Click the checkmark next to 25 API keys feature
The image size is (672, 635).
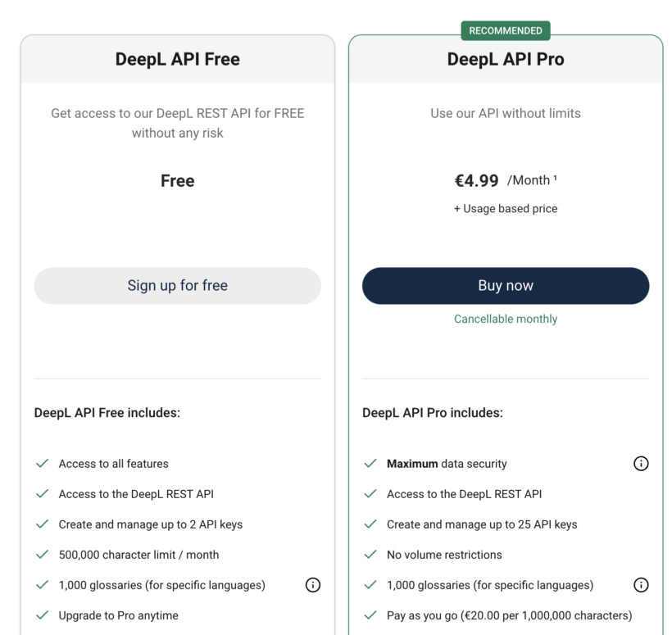pos(370,524)
